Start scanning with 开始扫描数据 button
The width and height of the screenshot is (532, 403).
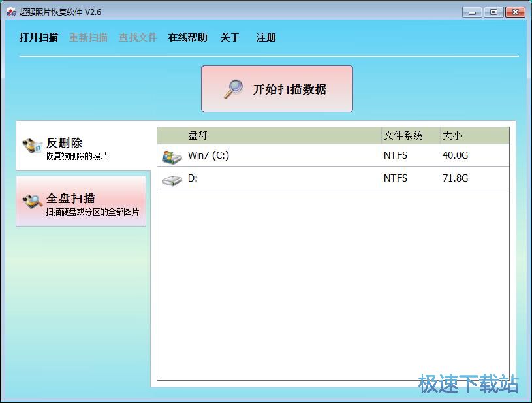tap(277, 89)
